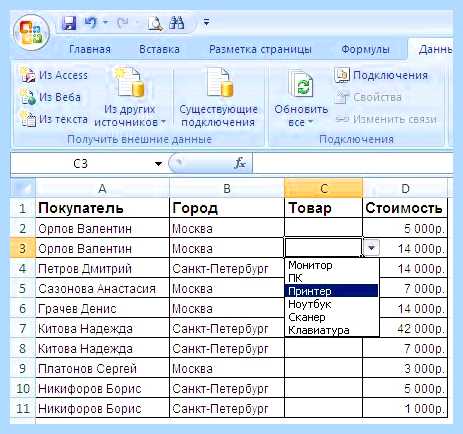Click the fx Insert Function icon
463x434 pixels.
pos(240,163)
